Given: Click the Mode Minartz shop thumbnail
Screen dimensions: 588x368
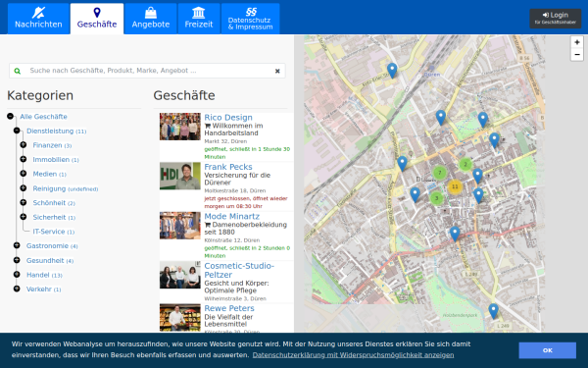Looking at the screenshot, I should [180, 226].
